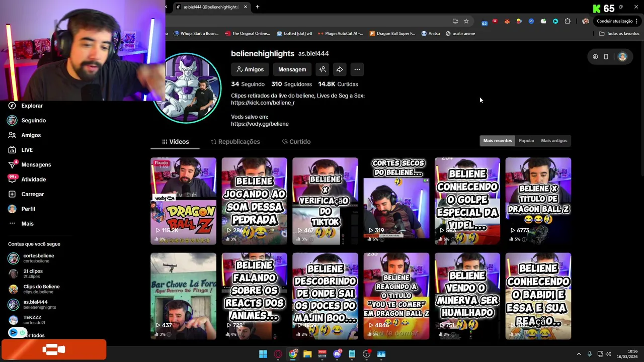The width and height of the screenshot is (644, 362).
Task: Open 'Beliene conhecendo o golpe especial da Videl' video
Action: point(467,201)
